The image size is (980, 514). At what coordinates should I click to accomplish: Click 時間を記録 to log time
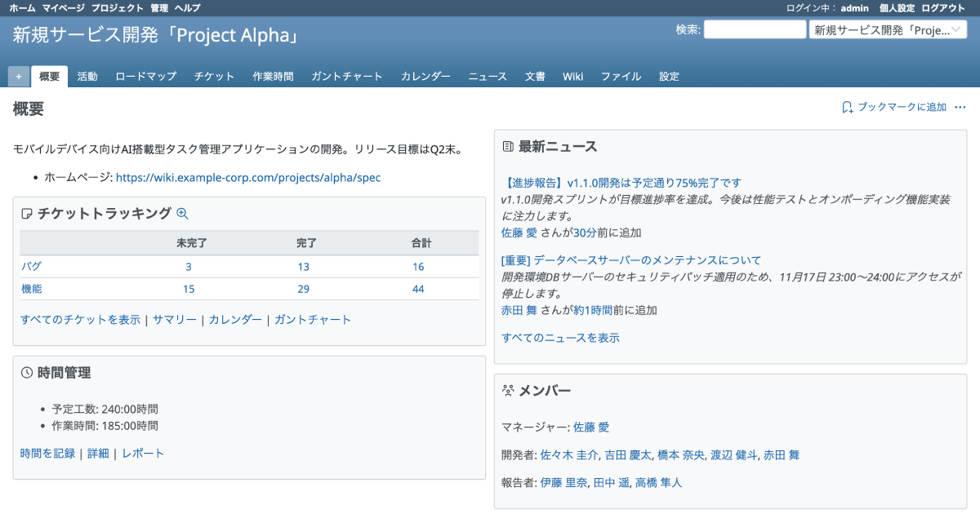47,454
